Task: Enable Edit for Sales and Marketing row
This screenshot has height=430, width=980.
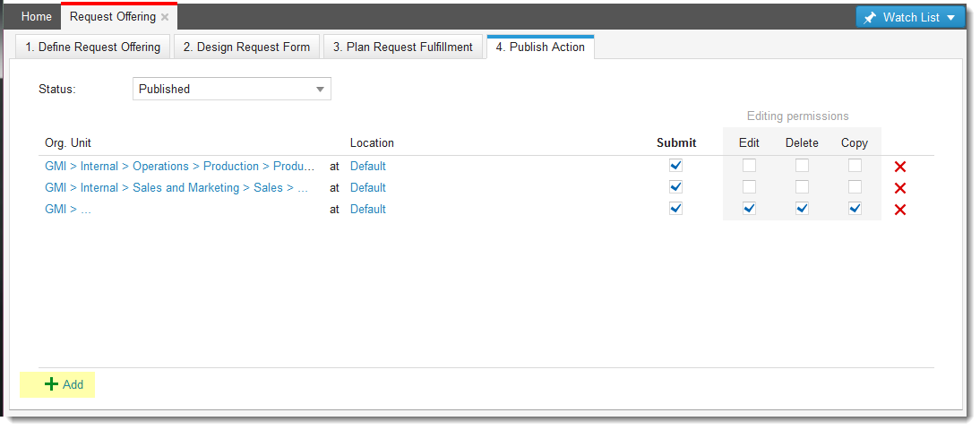Action: [749, 187]
